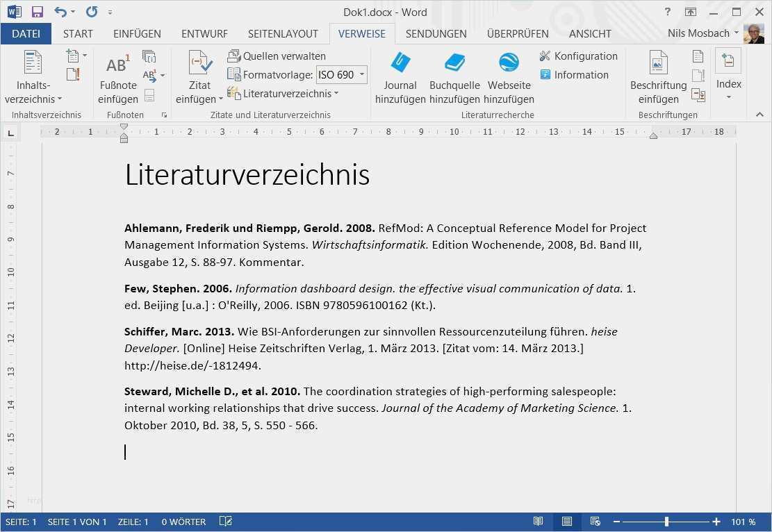
Task: Increase zoom using the zoom slider
Action: pos(716,522)
